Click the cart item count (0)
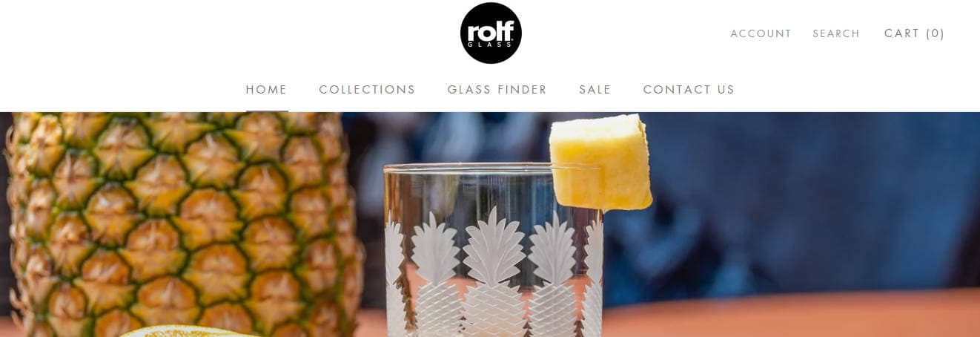Screen dimensions: 980x337 [x=936, y=33]
